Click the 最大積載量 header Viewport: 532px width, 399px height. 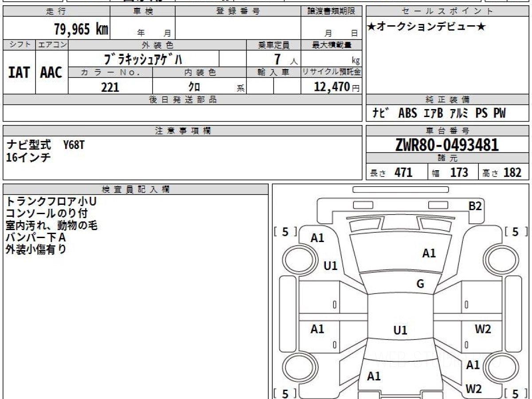click(x=332, y=45)
